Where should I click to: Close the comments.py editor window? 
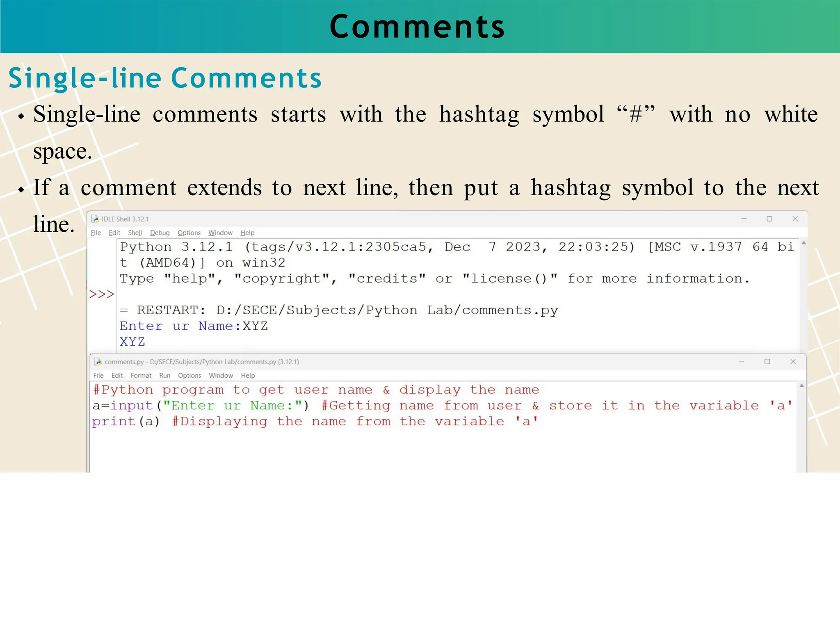click(793, 362)
